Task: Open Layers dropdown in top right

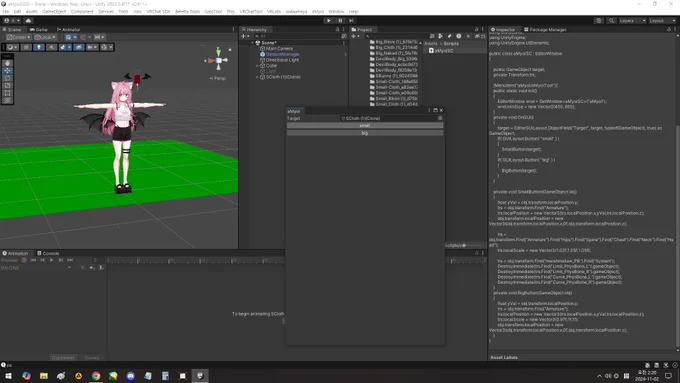Action: [x=632, y=20]
